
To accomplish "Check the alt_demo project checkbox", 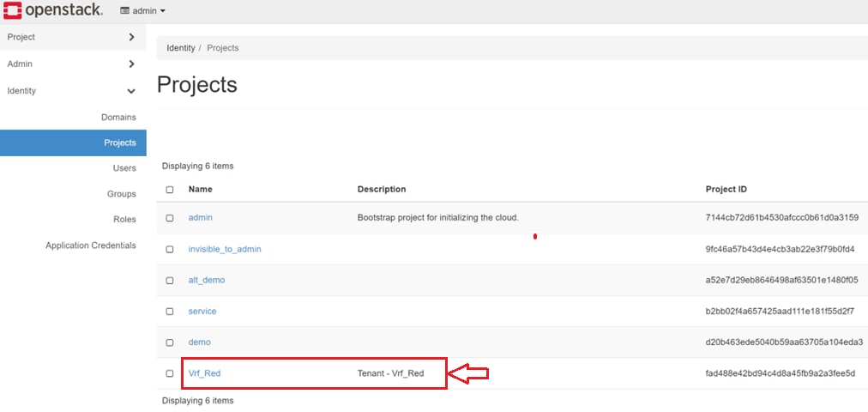I will coord(170,280).
